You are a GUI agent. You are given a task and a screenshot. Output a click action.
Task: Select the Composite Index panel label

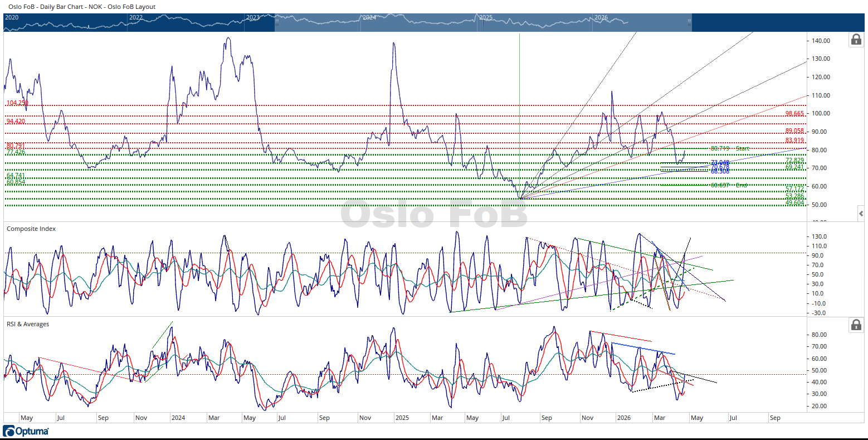click(31, 229)
